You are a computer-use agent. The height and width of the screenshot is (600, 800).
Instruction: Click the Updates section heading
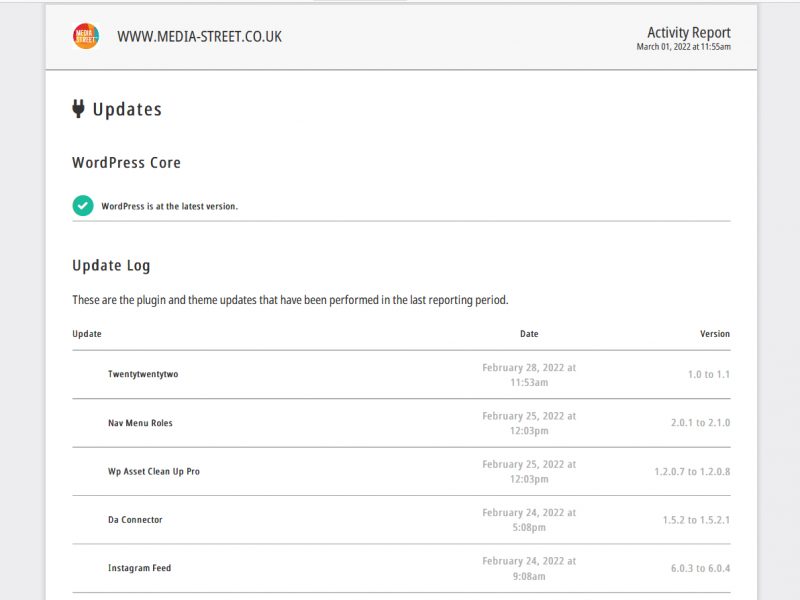127,109
